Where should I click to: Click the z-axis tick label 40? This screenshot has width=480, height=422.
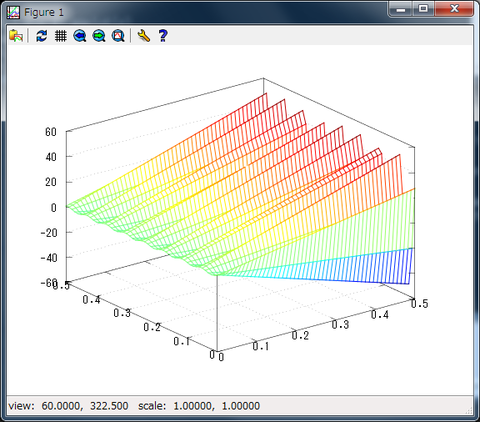tap(51, 157)
